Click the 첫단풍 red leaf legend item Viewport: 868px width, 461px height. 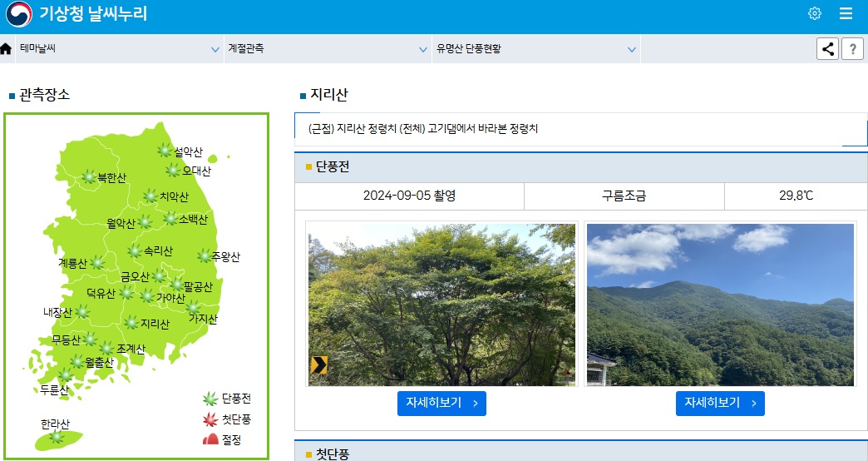tap(227, 419)
